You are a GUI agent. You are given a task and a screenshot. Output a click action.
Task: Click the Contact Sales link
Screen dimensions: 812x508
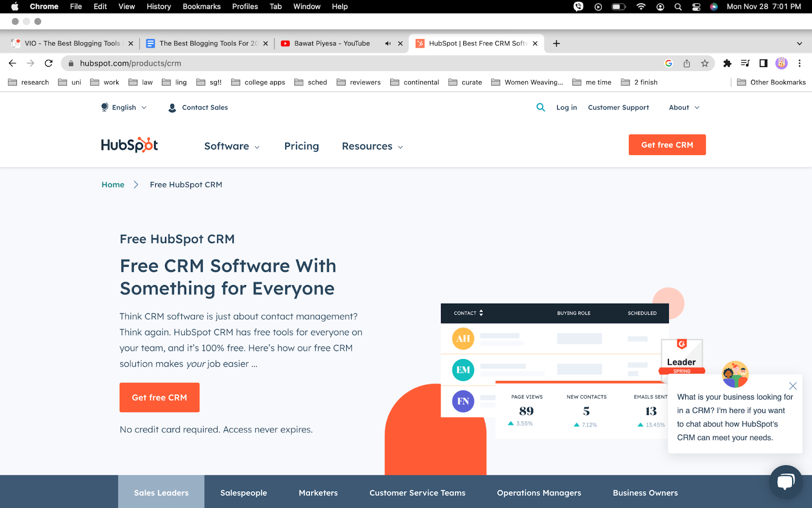pyautogui.click(x=198, y=107)
